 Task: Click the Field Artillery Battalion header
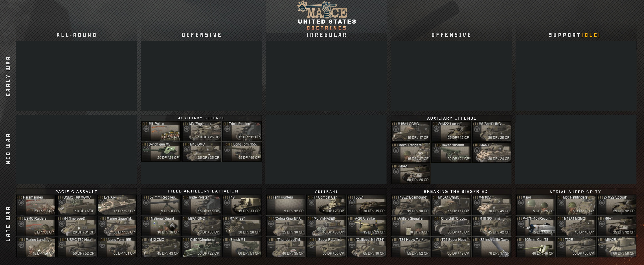(x=203, y=191)
